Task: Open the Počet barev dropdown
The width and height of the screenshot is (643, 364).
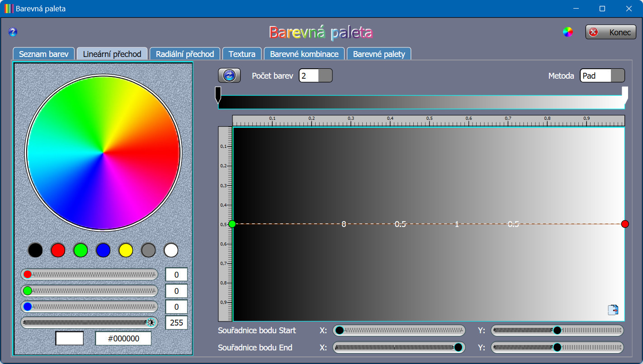Action: pos(316,76)
